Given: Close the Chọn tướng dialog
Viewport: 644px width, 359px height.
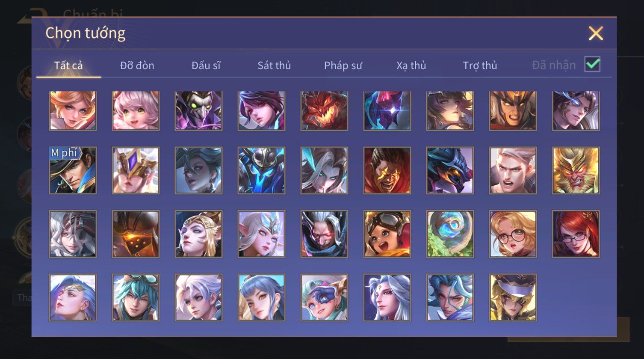Looking at the screenshot, I should point(596,33).
